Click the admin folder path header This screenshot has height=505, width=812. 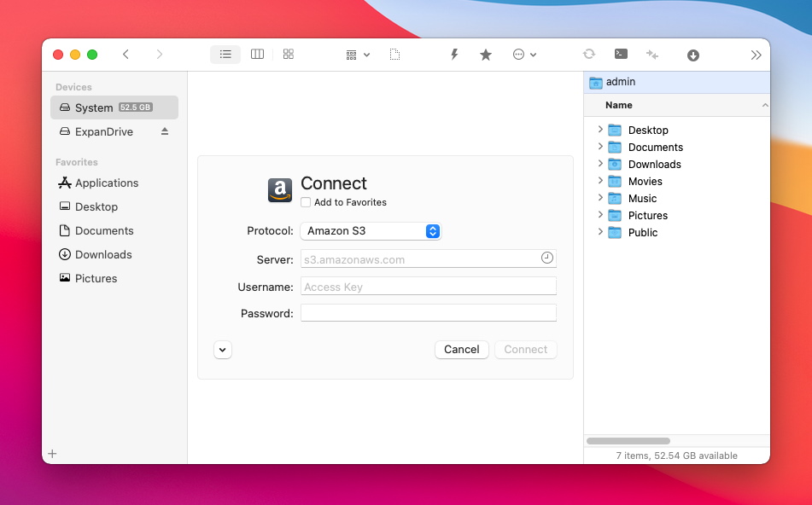point(677,82)
